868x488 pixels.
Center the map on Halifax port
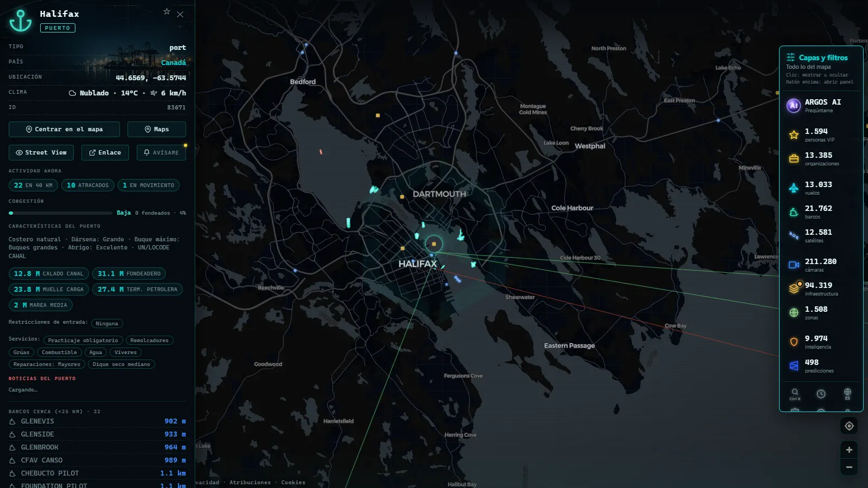pos(64,129)
